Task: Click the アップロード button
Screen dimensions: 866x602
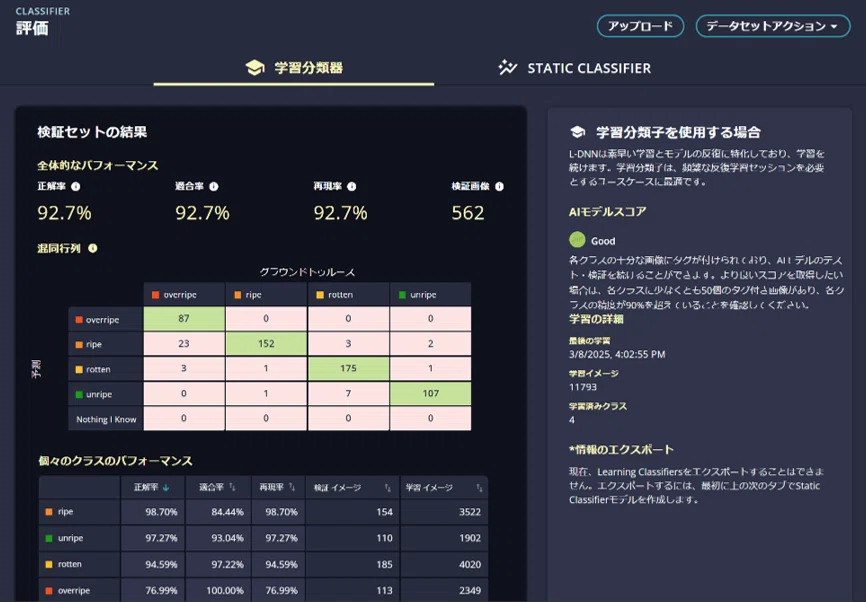Action: pyautogui.click(x=640, y=26)
